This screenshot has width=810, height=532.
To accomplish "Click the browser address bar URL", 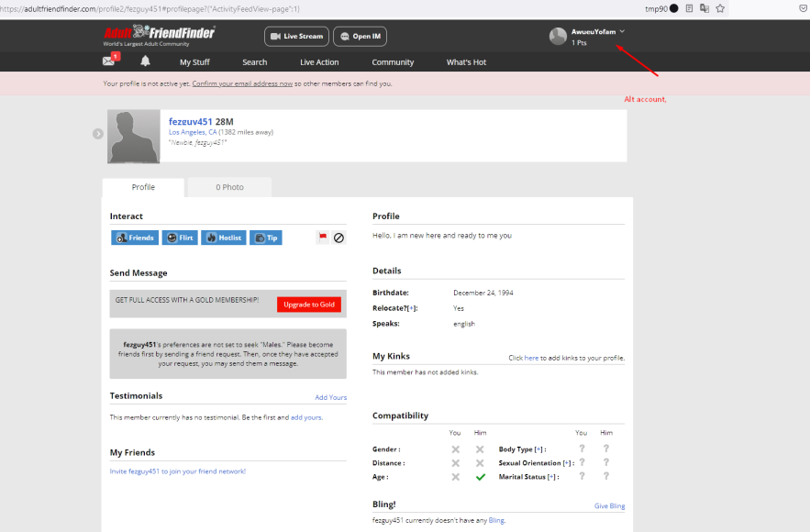I will [150, 9].
